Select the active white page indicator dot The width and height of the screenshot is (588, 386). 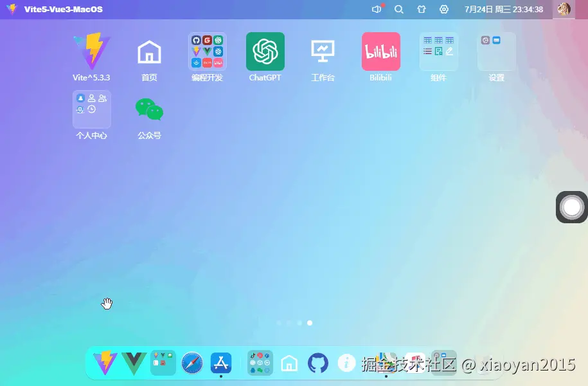(310, 323)
